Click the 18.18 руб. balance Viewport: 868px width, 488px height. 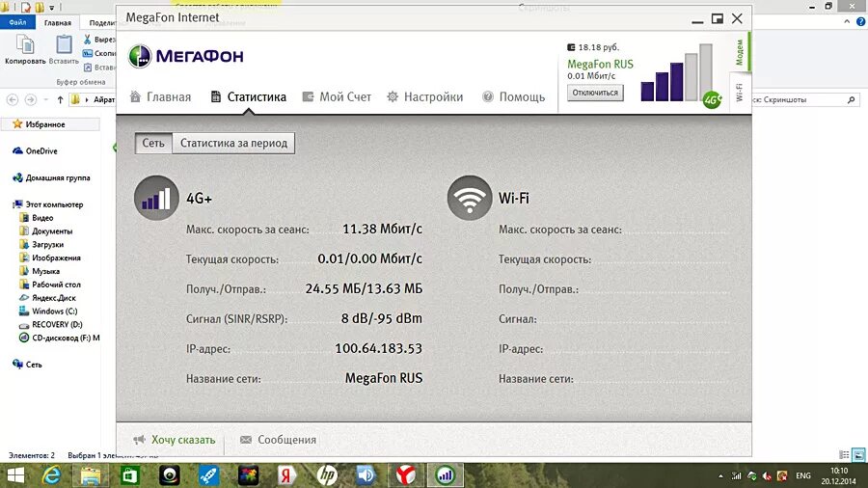(593, 47)
